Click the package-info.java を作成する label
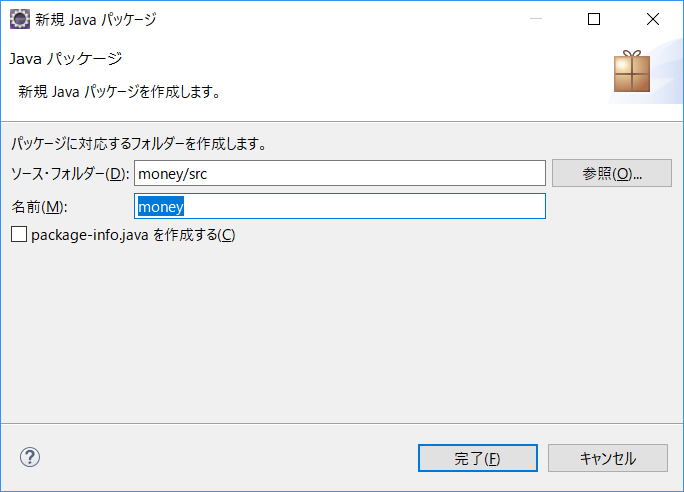The width and height of the screenshot is (684, 492). [x=133, y=235]
